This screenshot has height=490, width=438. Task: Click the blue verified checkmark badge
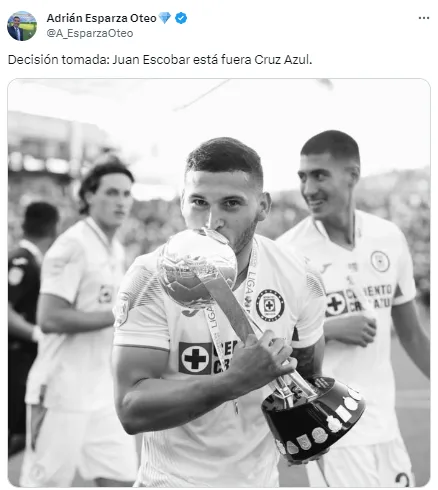pos(181,18)
